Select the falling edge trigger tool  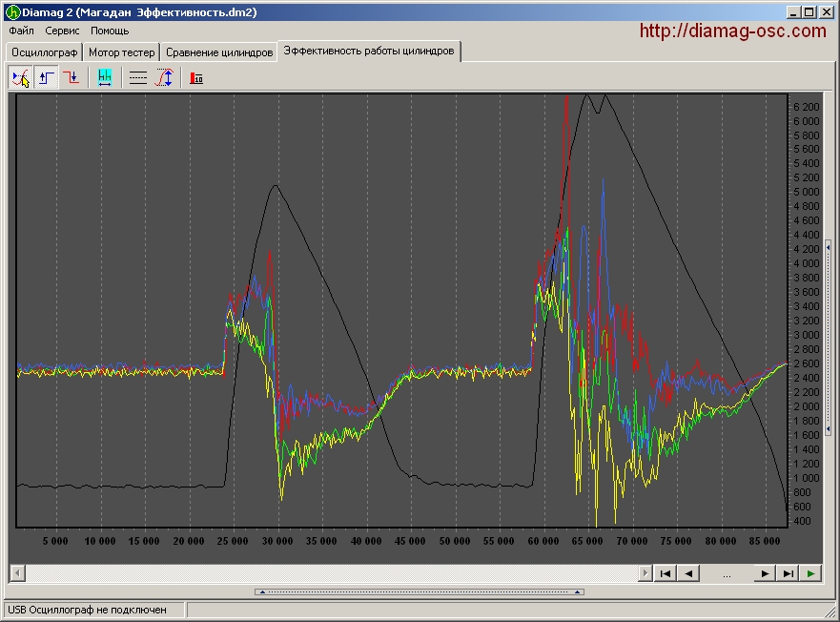click(71, 78)
